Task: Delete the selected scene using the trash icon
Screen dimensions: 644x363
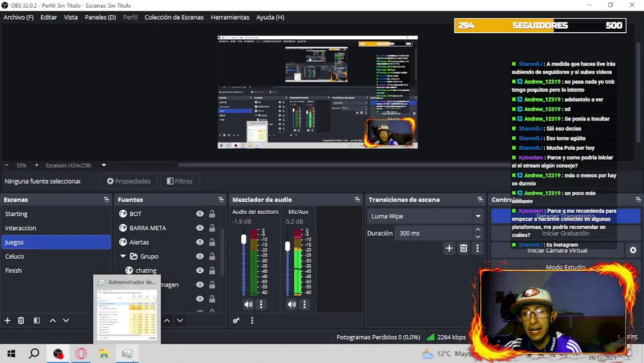Action: (x=21, y=321)
